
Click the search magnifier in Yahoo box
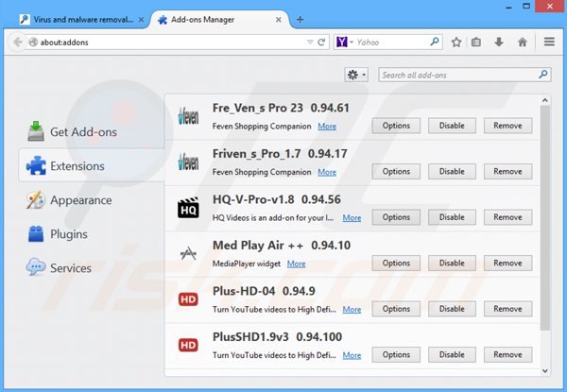click(x=435, y=42)
